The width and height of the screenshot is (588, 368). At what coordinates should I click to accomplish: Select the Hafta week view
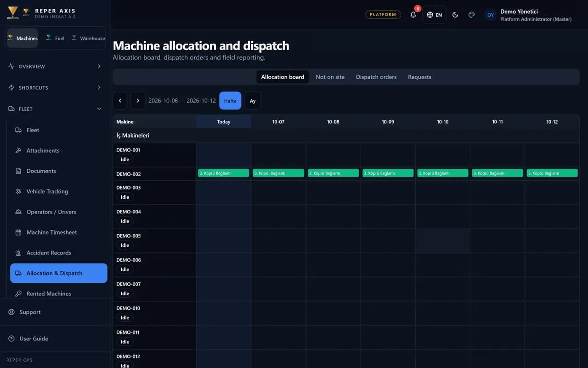pos(230,101)
